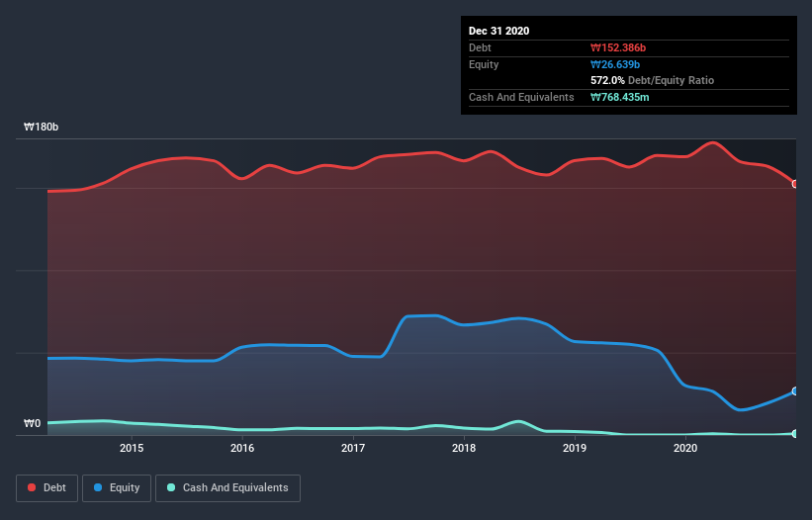Click the ₩768.435m cash value

pos(619,97)
